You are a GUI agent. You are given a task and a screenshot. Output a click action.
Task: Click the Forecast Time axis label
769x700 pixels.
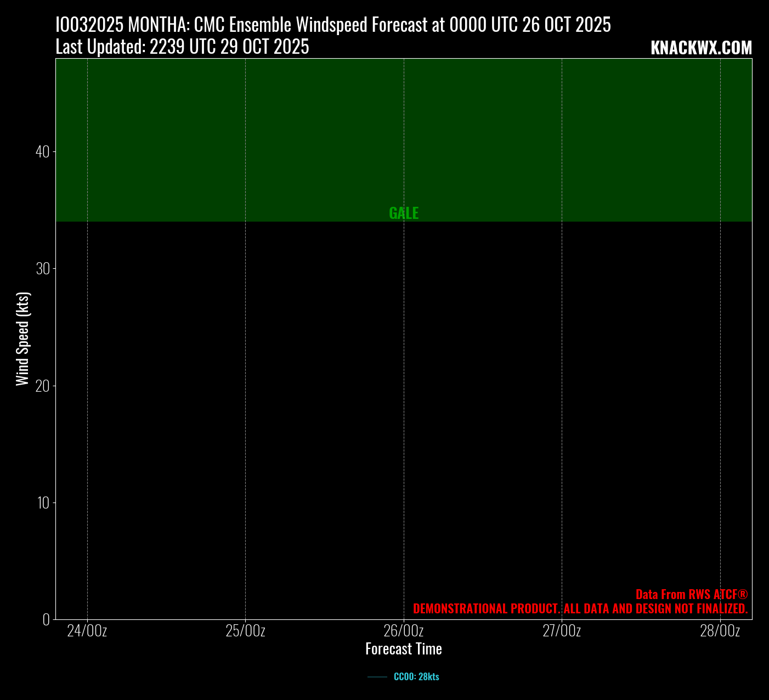tap(404, 649)
